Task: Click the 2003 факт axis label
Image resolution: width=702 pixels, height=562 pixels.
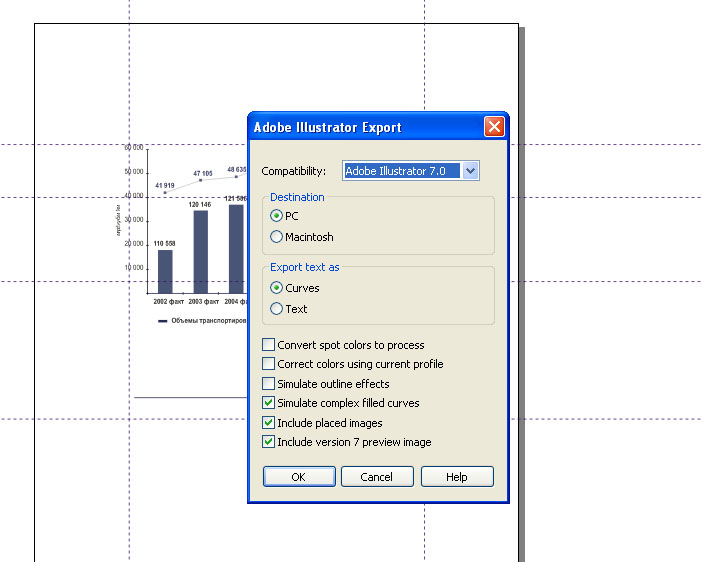Action: (x=204, y=301)
